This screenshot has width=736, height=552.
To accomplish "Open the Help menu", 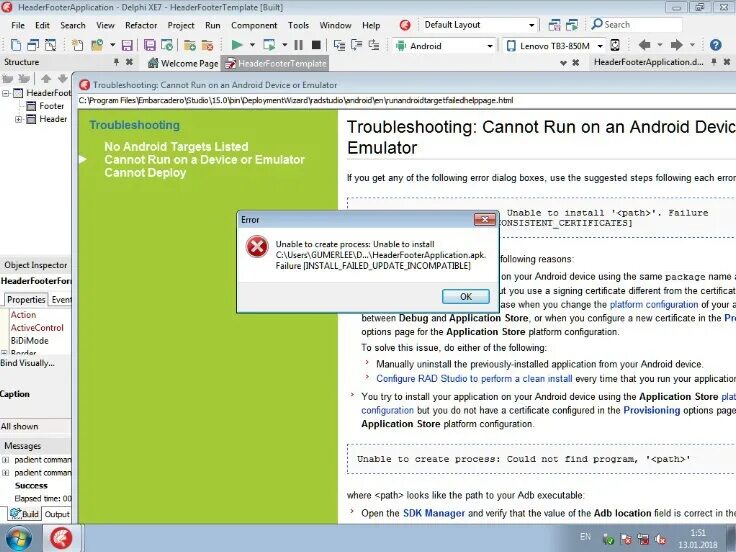I will pyautogui.click(x=371, y=25).
